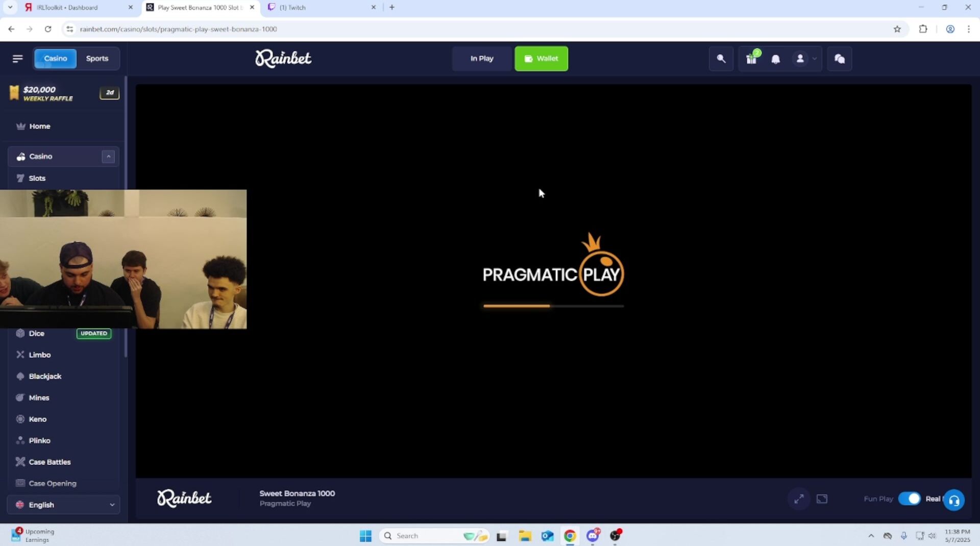Click the Rainbet logo in the header

(x=283, y=59)
